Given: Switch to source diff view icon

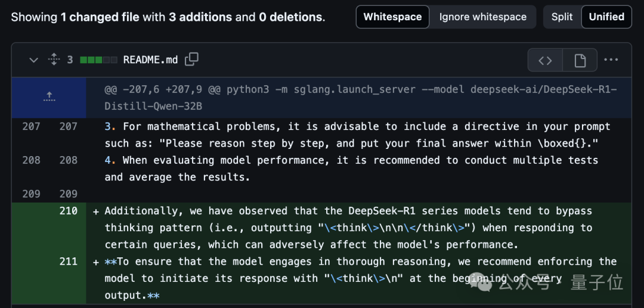Looking at the screenshot, I should pyautogui.click(x=545, y=60).
